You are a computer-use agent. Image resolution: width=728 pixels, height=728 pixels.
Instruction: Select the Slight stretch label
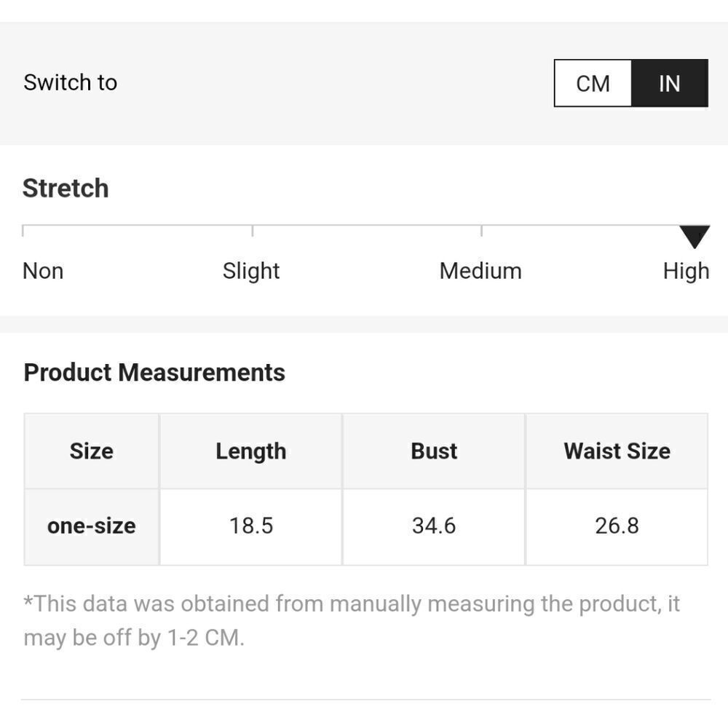251,271
